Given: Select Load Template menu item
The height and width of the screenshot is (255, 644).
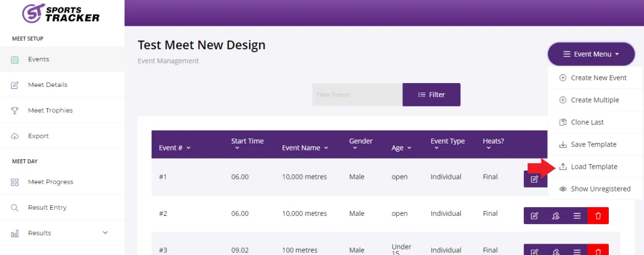Looking at the screenshot, I should pos(595,167).
